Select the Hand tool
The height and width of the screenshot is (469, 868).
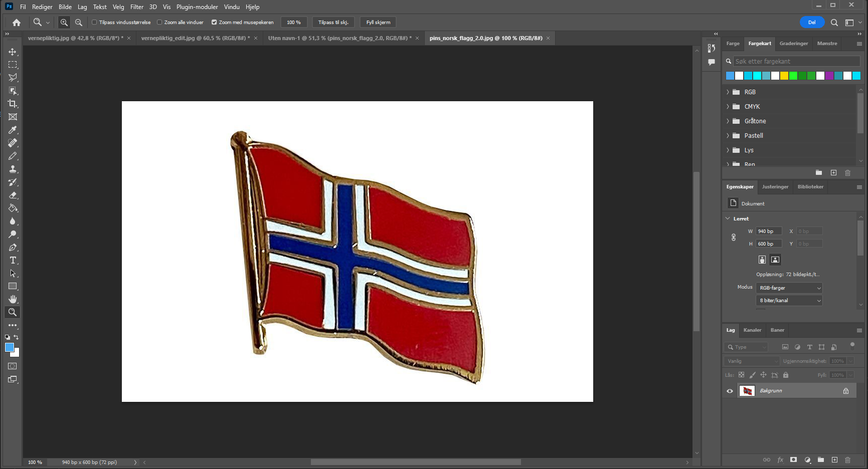click(x=13, y=299)
